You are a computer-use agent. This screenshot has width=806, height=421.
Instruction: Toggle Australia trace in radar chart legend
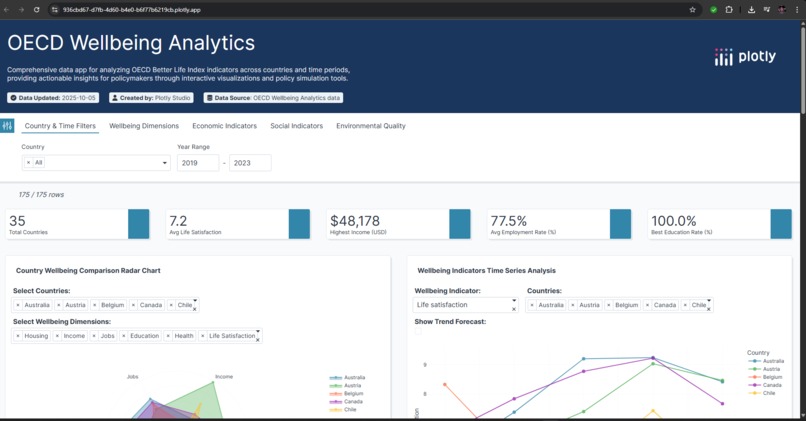[347, 377]
